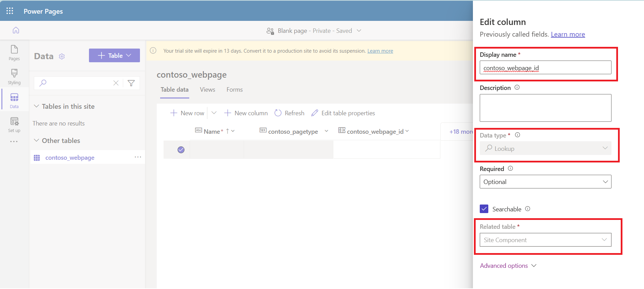Open the app launcher waffle icon

click(x=10, y=11)
